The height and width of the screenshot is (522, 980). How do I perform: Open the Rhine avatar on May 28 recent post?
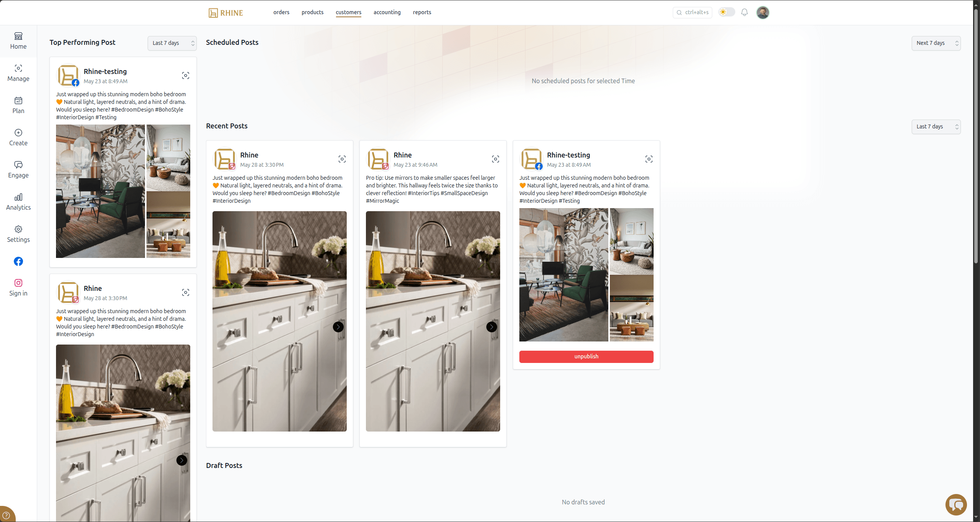pyautogui.click(x=224, y=159)
